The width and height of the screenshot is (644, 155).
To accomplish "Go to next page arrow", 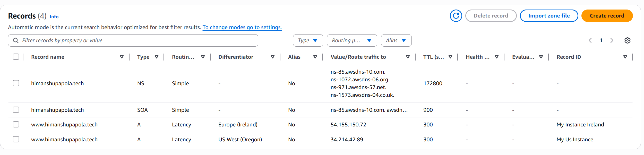I will (x=612, y=40).
